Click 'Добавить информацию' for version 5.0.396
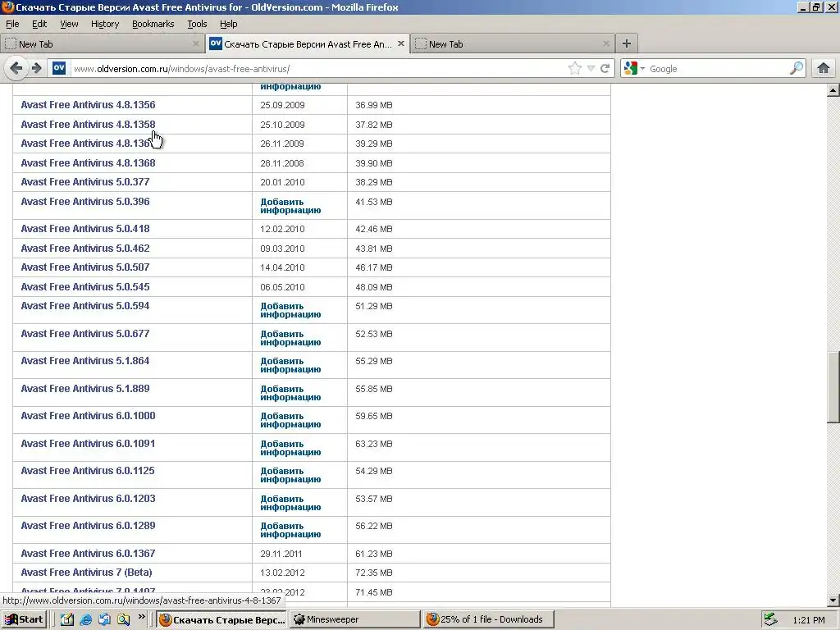The image size is (840, 630). click(290, 206)
